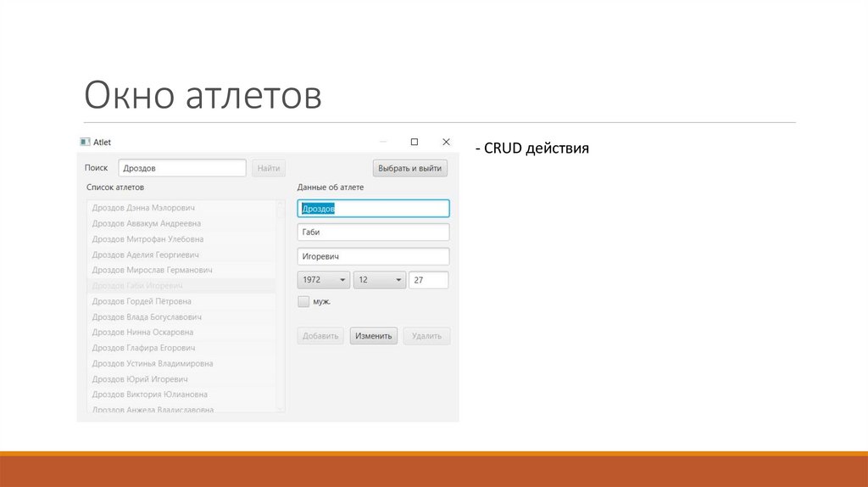The width and height of the screenshot is (868, 487).
Task: Click the athletes list vertical scrollbar
Action: click(280, 305)
